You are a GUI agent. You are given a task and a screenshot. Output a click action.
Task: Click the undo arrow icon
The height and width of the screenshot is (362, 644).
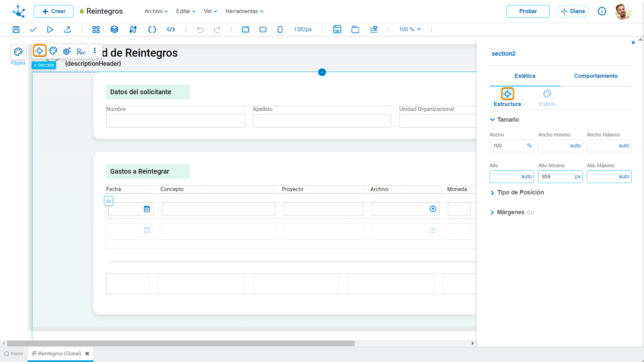200,29
